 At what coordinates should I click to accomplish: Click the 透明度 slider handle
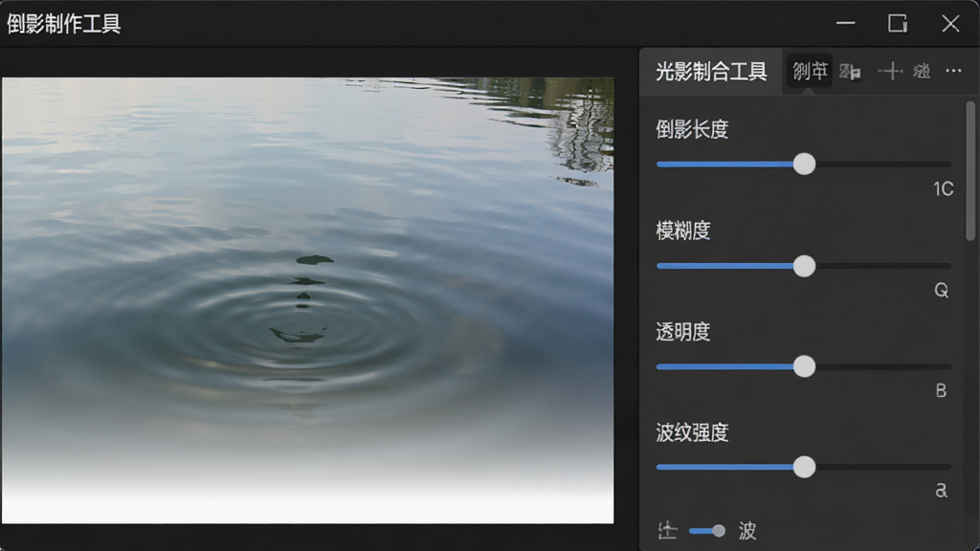pos(804,366)
